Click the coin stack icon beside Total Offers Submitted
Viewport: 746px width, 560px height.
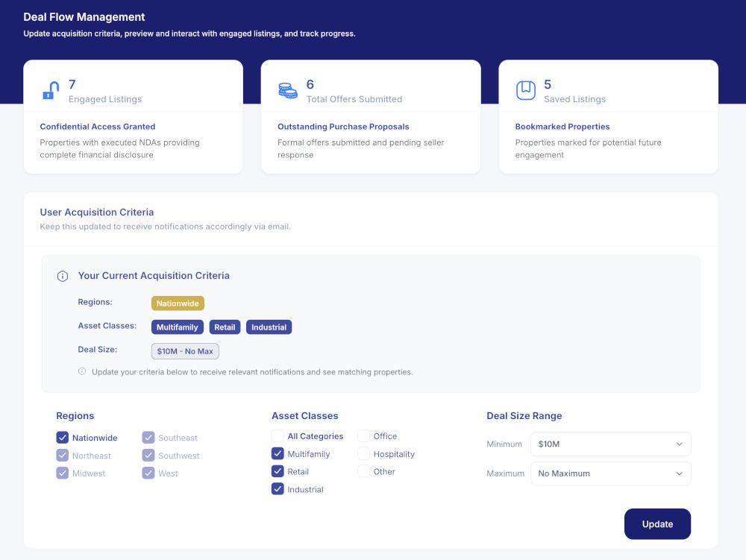coord(287,89)
